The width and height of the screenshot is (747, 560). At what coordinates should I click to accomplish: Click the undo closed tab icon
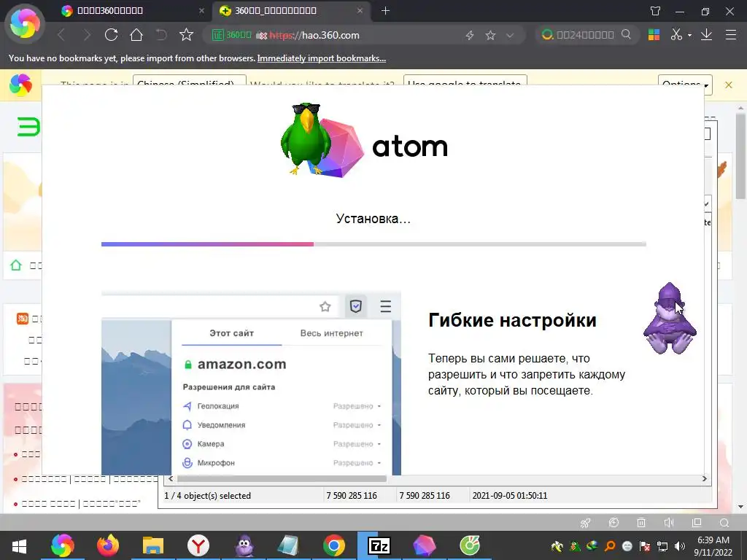pyautogui.click(x=161, y=35)
